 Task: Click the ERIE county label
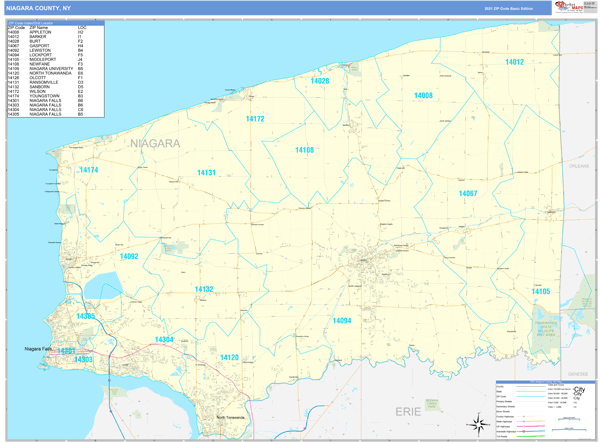click(x=408, y=411)
